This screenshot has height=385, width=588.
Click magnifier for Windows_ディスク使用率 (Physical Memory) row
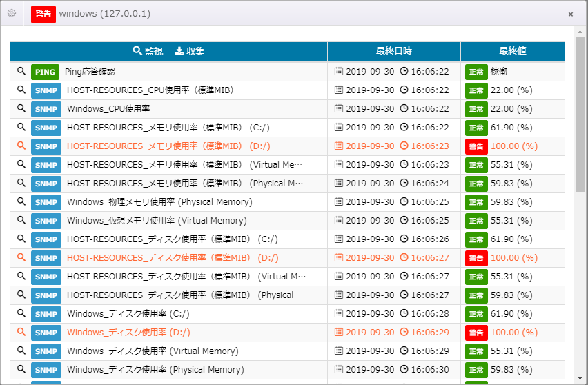[x=21, y=369]
